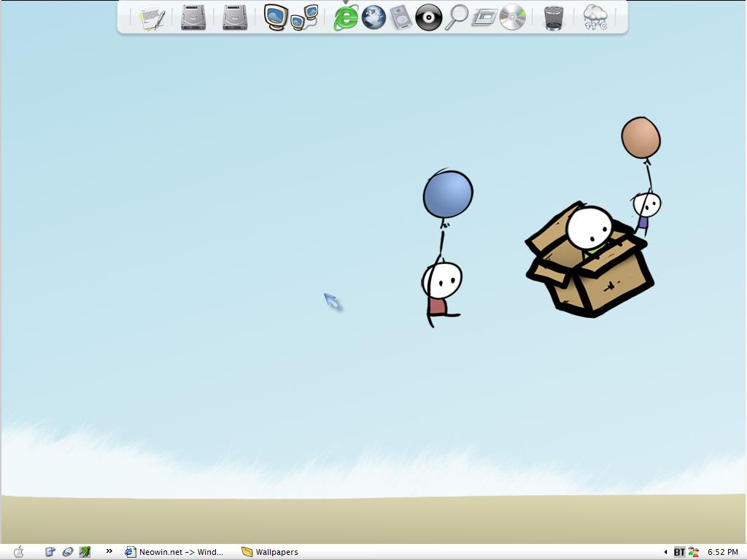Viewport: 747px width, 560px height.
Task: Open the weather widget showing 11°C
Action: 595,17
